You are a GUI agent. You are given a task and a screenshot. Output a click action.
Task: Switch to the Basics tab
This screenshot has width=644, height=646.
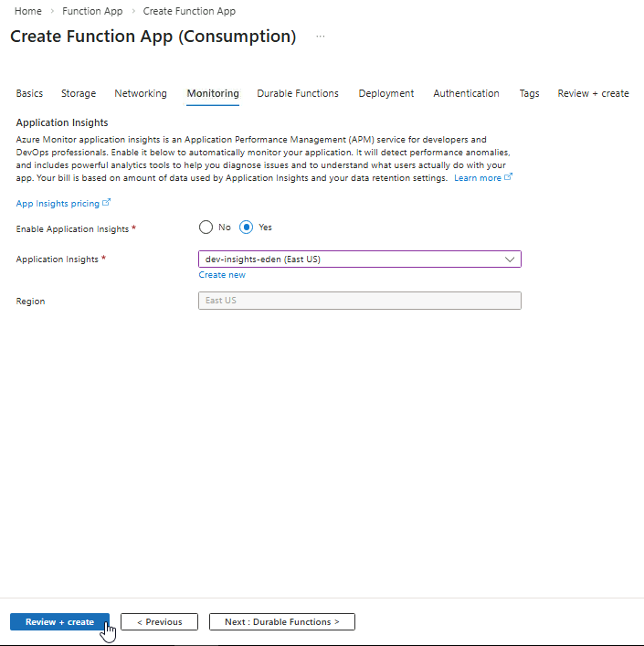[x=29, y=93]
